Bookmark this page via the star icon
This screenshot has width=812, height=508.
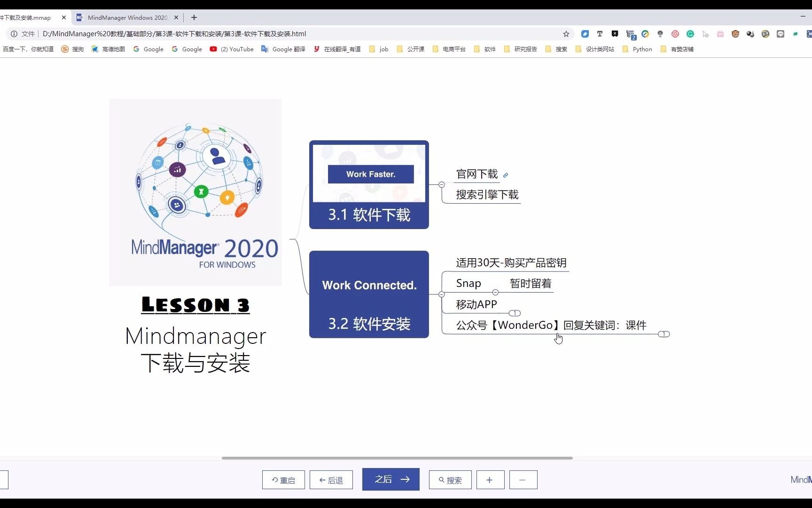566,34
